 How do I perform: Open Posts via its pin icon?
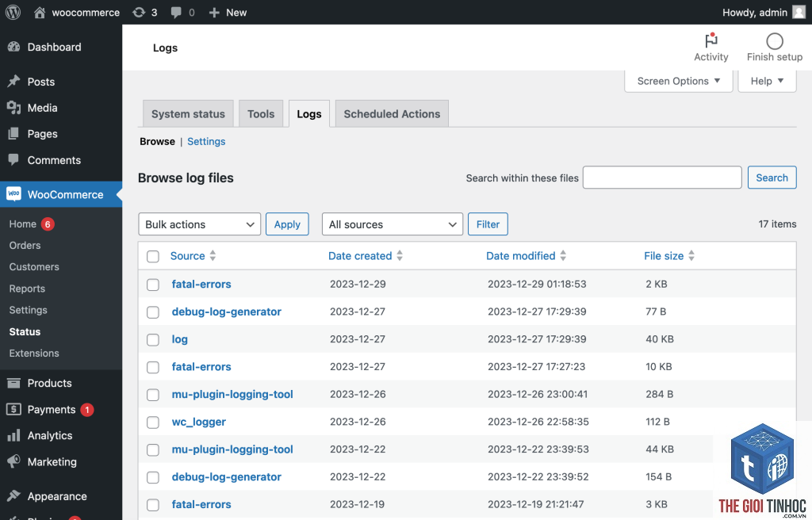point(13,82)
